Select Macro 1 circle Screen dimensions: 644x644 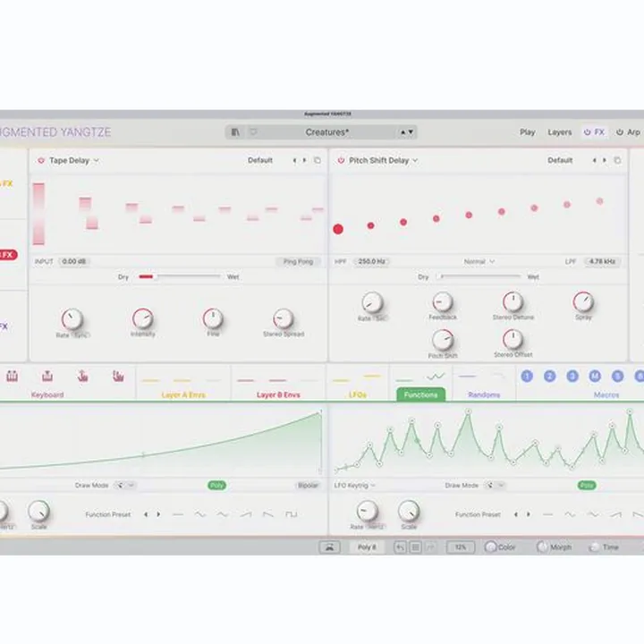point(527,376)
